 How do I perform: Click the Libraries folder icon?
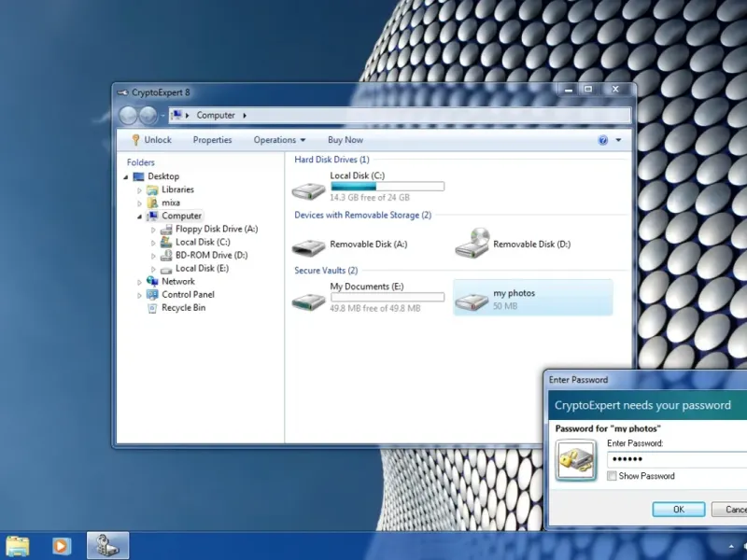click(x=152, y=190)
